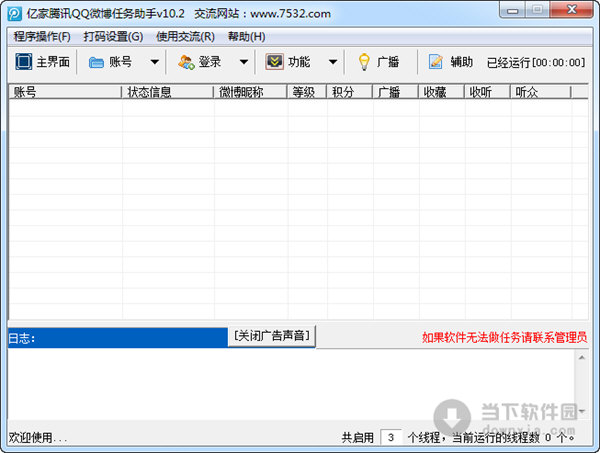
Task: Click the 功能 toolbar icon
Action: [274, 62]
